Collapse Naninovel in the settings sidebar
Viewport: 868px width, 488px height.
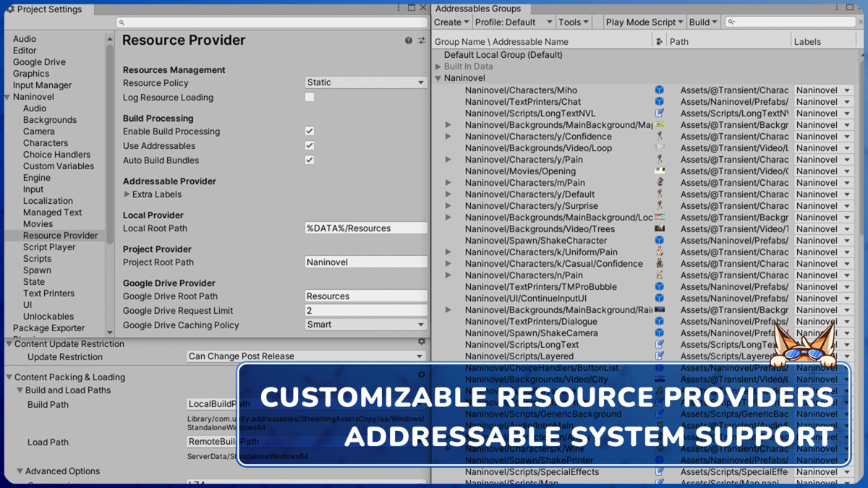coord(7,97)
